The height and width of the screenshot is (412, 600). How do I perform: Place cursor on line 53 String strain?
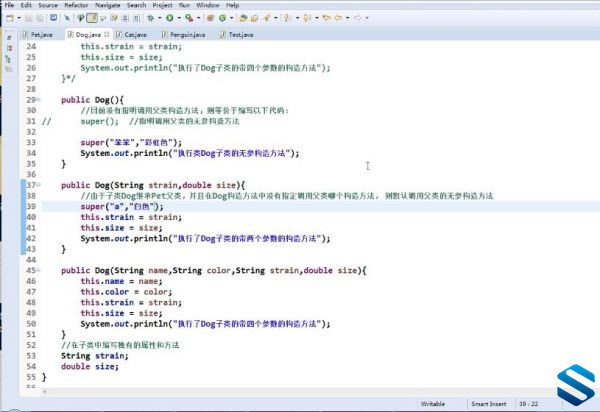pos(95,356)
